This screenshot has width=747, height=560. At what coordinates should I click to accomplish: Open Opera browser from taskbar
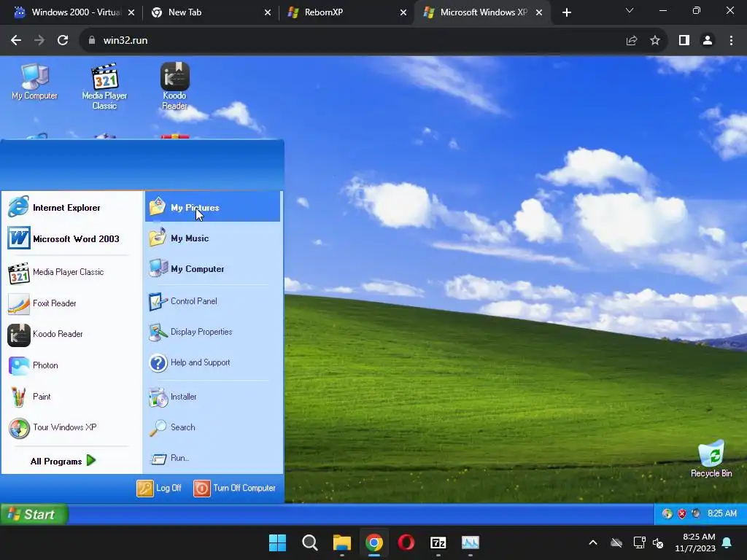(x=406, y=542)
